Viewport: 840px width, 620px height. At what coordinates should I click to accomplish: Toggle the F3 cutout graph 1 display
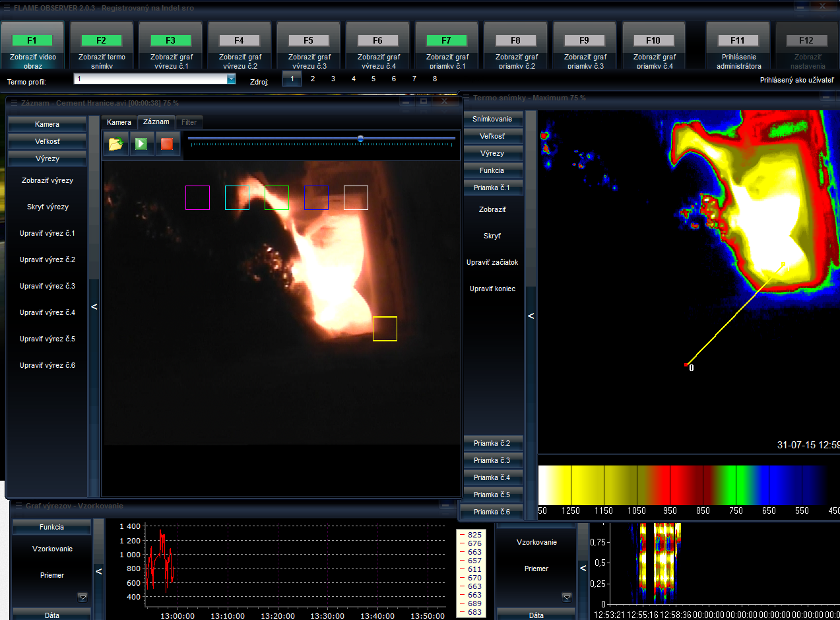tap(170, 40)
